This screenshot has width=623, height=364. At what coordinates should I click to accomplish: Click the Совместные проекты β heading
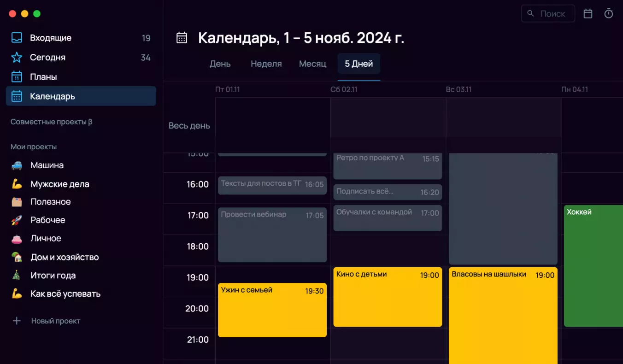(x=52, y=122)
